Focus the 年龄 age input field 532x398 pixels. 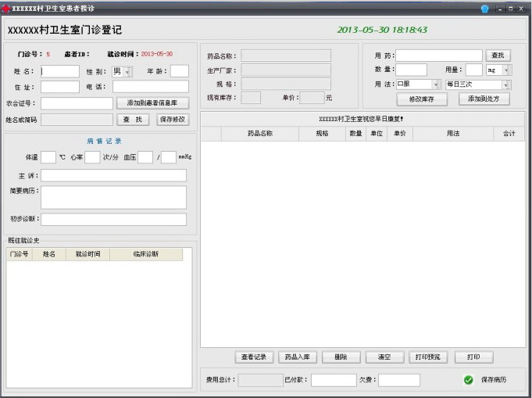pos(180,71)
